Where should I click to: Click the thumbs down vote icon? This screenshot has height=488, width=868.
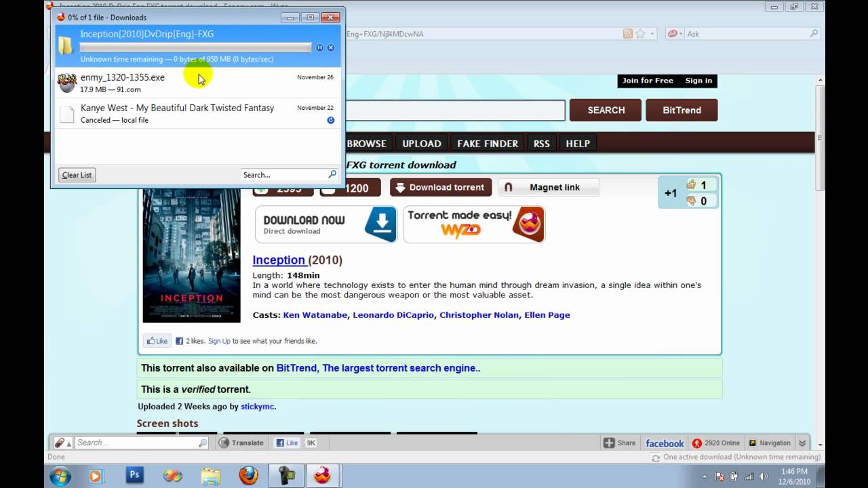(x=692, y=201)
